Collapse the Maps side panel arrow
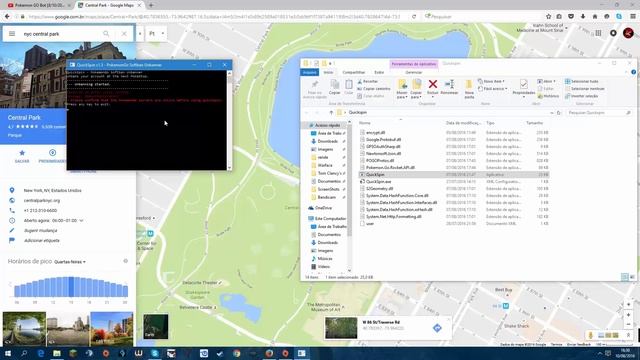 (140, 33)
